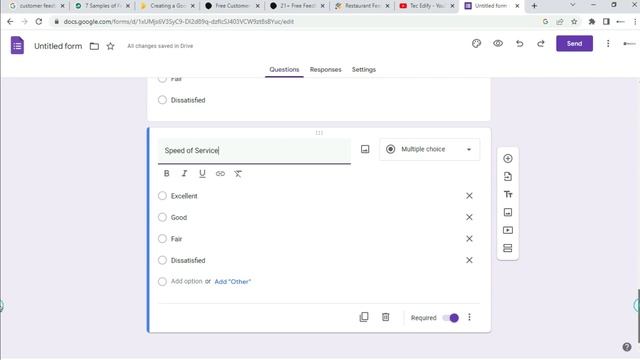Delete the Speed of Service question
The image size is (640, 360).
pos(385,317)
